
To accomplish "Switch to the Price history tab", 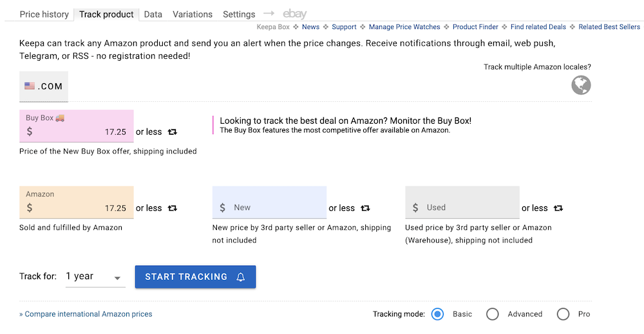I will (x=44, y=14).
